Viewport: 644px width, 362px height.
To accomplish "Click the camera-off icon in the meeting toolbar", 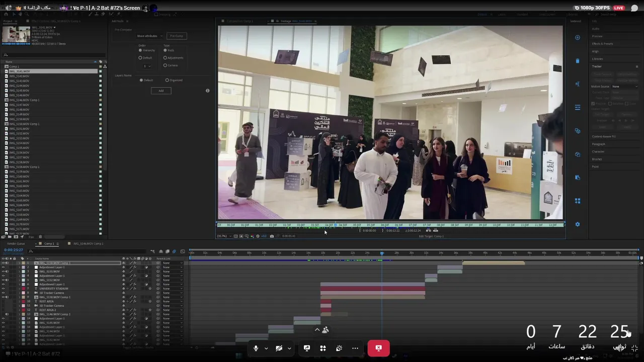I will 279,348.
